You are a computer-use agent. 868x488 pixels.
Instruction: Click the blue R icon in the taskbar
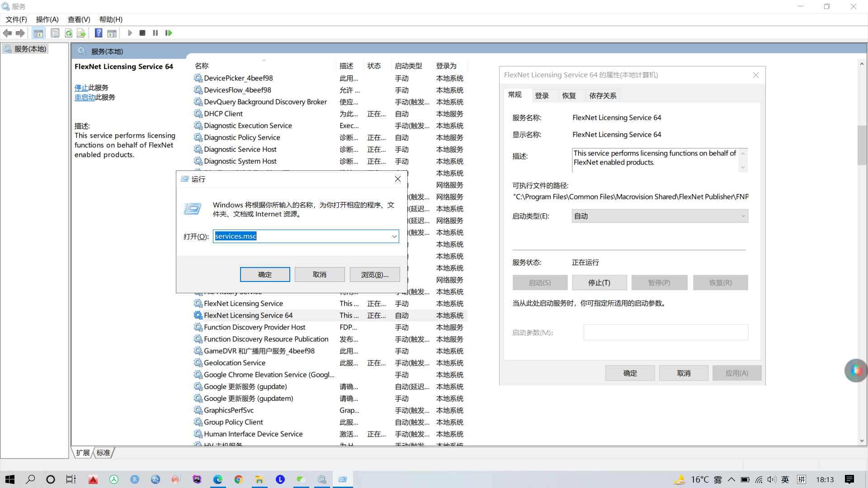135,479
